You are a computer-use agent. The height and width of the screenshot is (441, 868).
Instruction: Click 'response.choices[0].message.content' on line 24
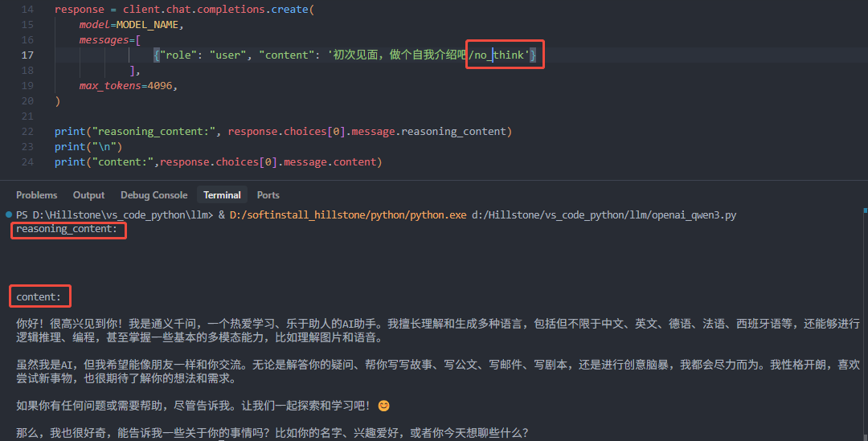point(268,162)
